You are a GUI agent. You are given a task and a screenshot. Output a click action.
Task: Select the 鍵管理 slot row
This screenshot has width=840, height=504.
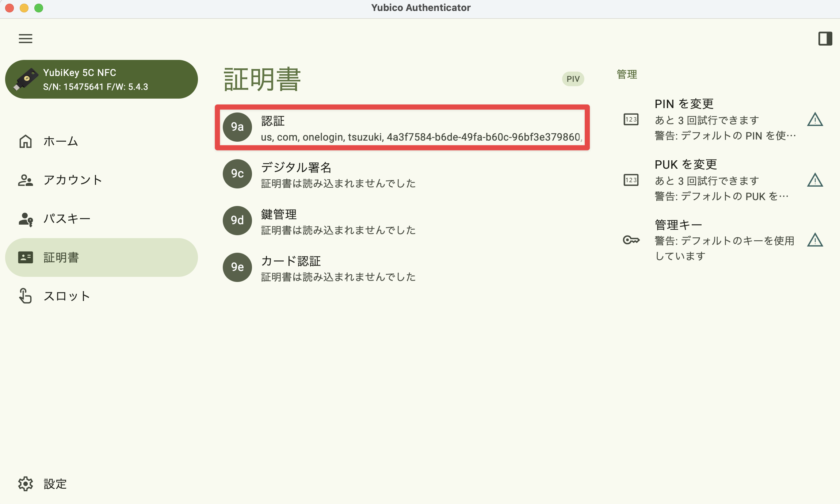pyautogui.click(x=402, y=221)
